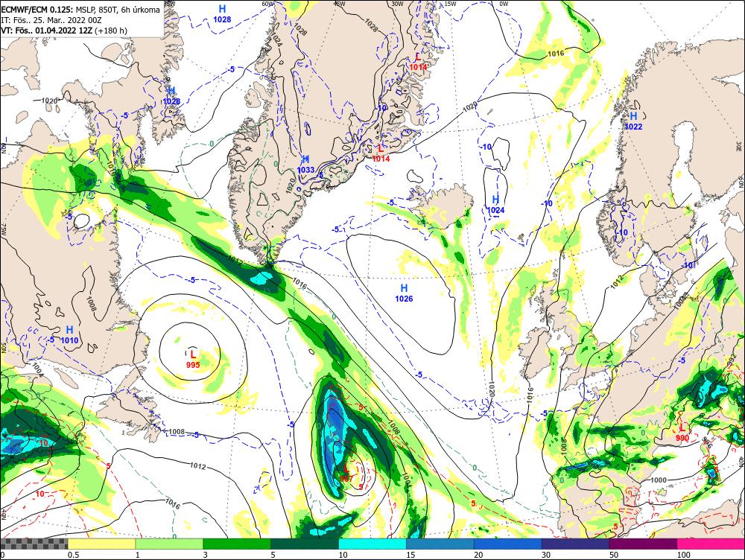Click the '20' legend scale value
This screenshot has height=560, width=745.
(478, 555)
